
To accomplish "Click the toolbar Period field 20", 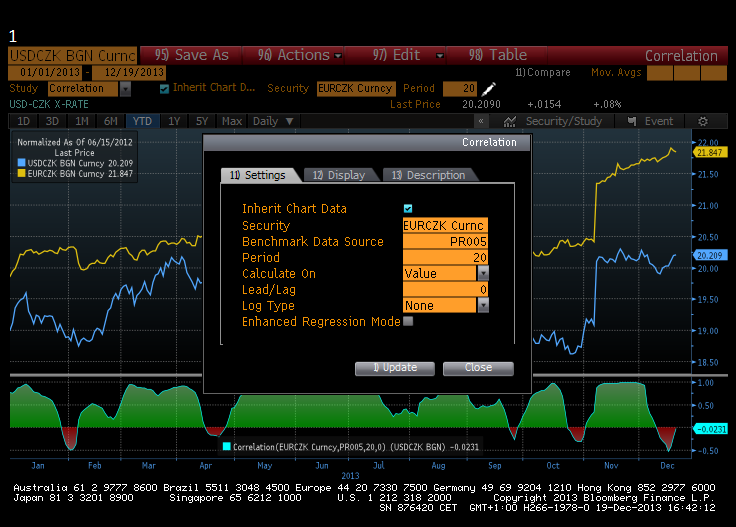I will (x=460, y=89).
